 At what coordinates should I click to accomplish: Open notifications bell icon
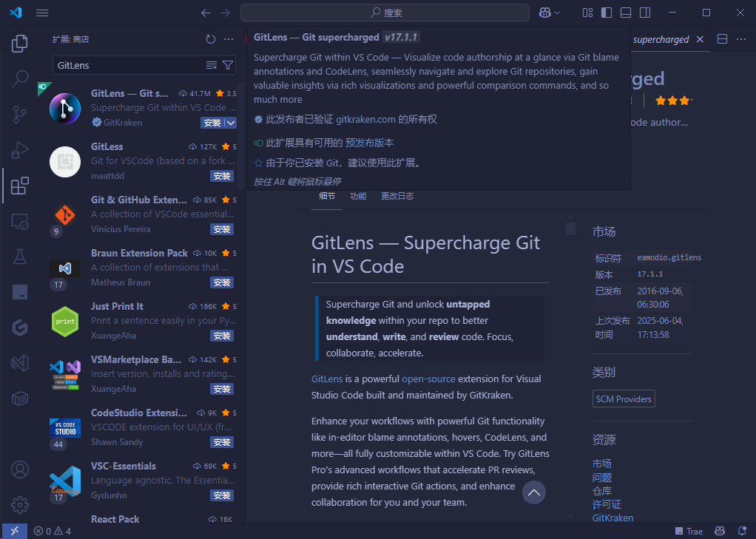pyautogui.click(x=742, y=531)
